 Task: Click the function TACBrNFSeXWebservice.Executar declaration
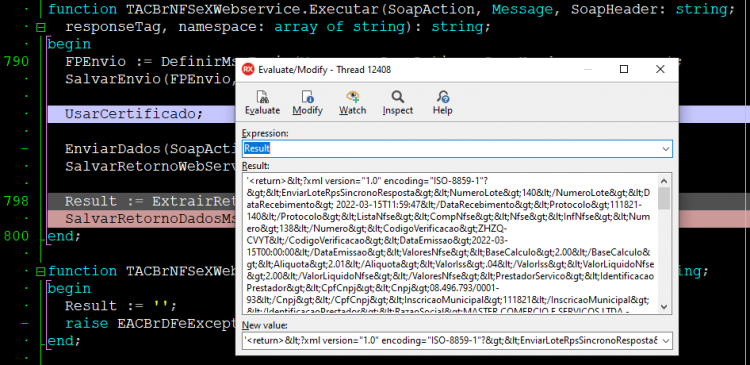(x=391, y=9)
